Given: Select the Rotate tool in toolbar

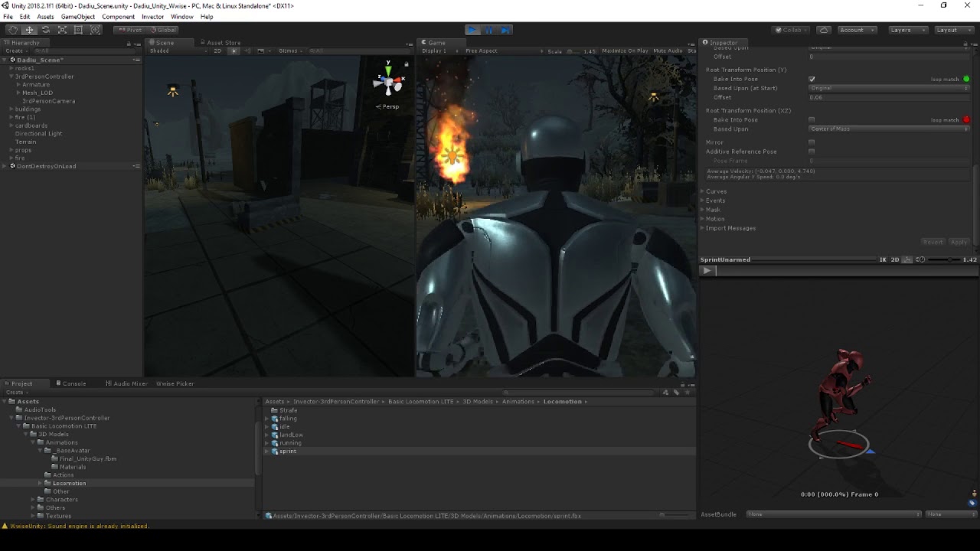Looking at the screenshot, I should point(46,30).
